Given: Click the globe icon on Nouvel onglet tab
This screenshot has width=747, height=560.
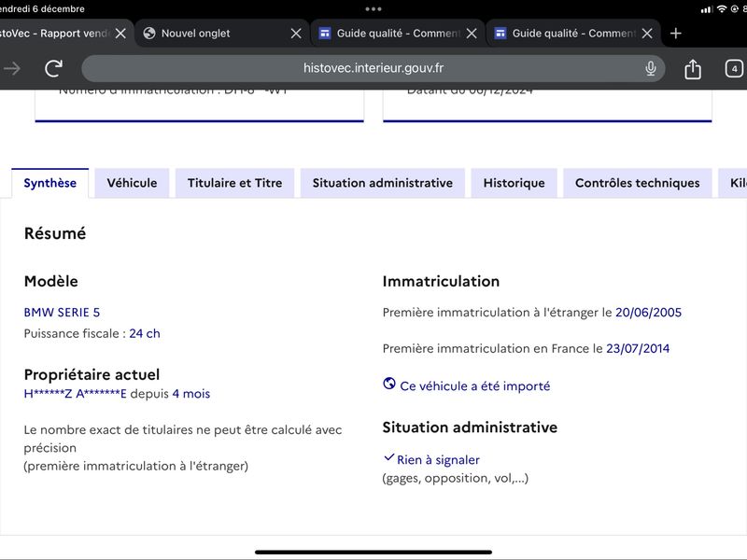Looking at the screenshot, I should click(149, 33).
